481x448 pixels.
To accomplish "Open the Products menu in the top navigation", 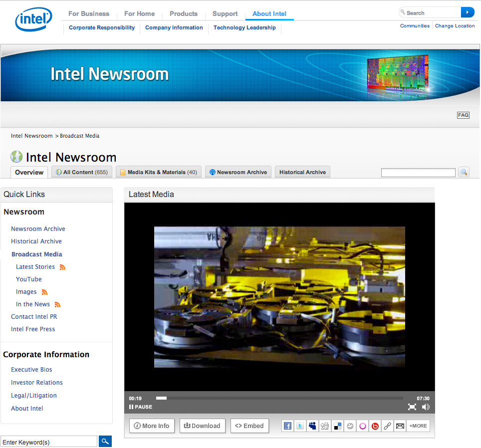I will [x=183, y=14].
